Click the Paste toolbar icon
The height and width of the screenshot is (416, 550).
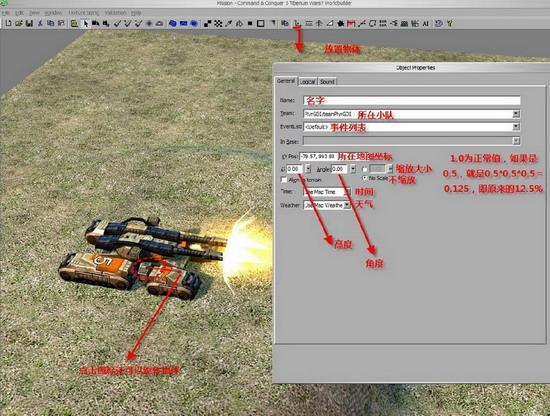click(x=61, y=24)
